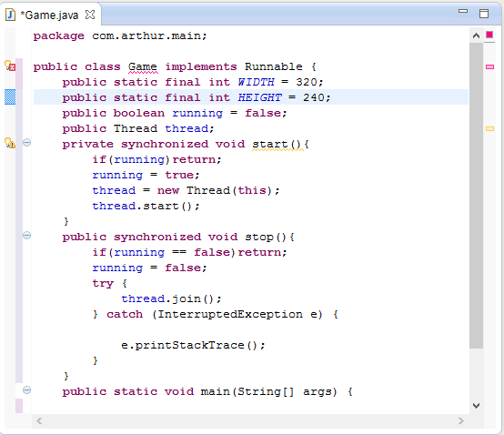Click the red error indicator in the overview ruler
The height and width of the screenshot is (435, 504).
489,35
